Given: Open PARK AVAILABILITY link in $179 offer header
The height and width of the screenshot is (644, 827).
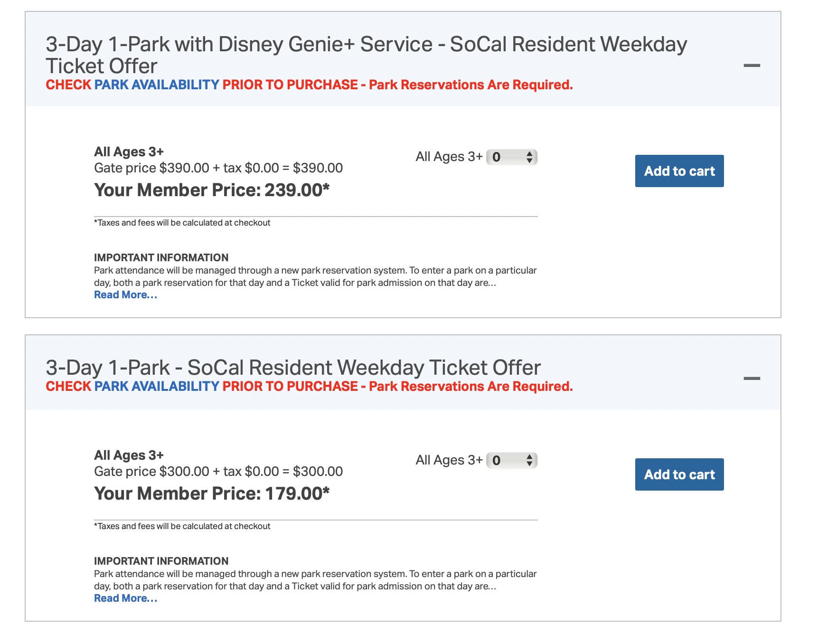Looking at the screenshot, I should 156,387.
